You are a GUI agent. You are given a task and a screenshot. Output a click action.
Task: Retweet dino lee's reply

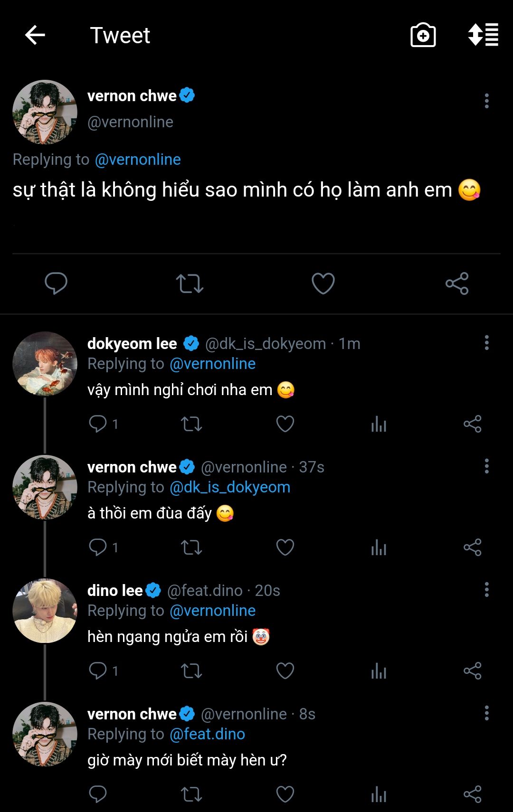(x=191, y=670)
